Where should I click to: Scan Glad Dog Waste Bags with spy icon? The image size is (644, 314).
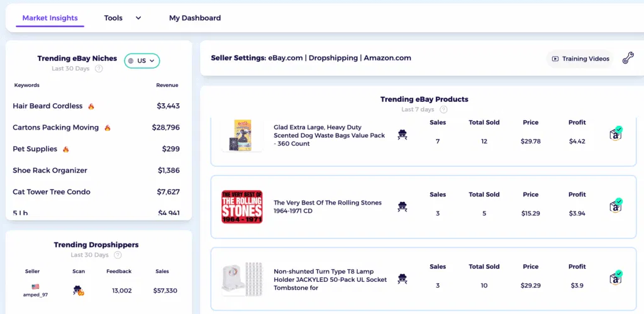402,135
